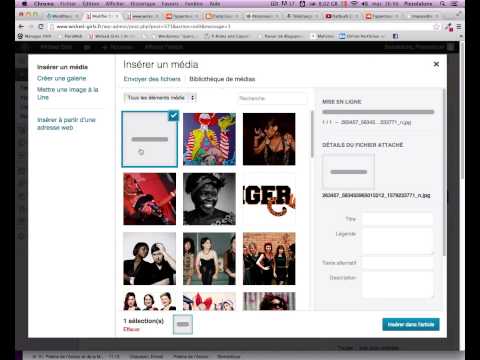Reload the page with the refresh icon
The image size is (480, 360).
click(41, 27)
